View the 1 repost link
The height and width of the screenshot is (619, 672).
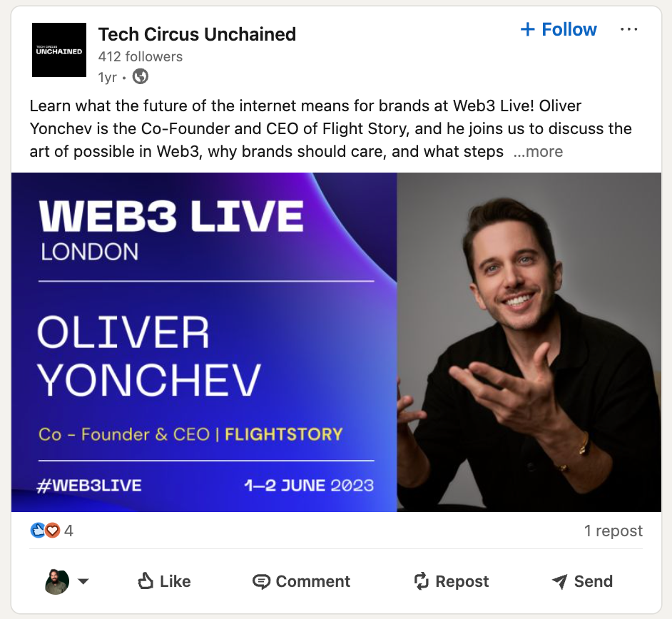pyautogui.click(x=614, y=531)
